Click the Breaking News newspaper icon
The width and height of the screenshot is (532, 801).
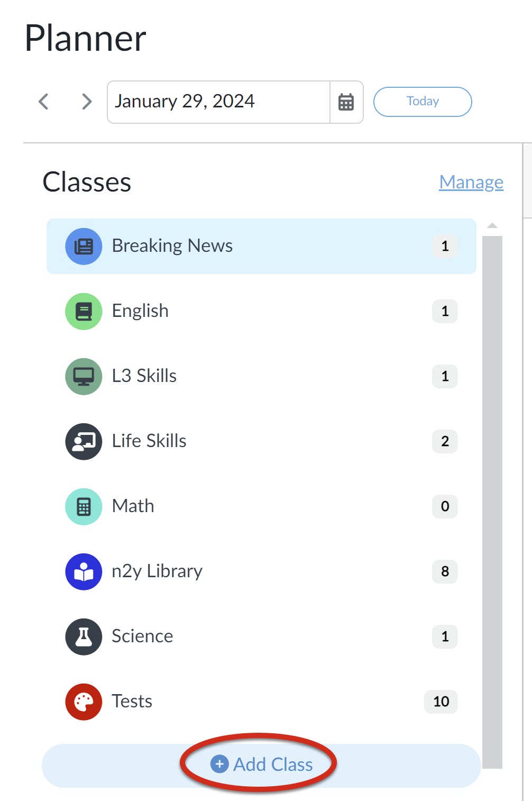84,246
